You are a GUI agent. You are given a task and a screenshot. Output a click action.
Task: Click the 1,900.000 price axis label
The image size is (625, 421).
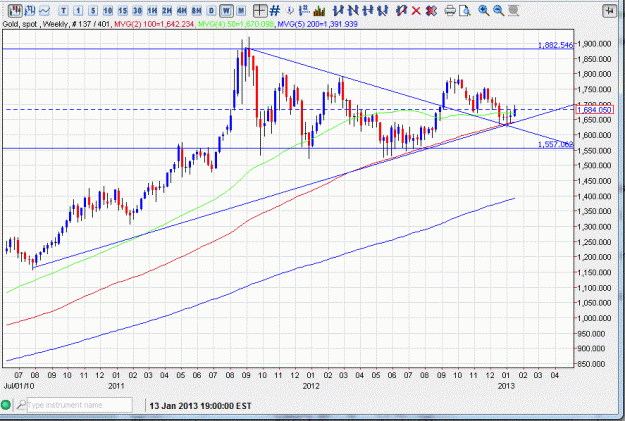594,43
